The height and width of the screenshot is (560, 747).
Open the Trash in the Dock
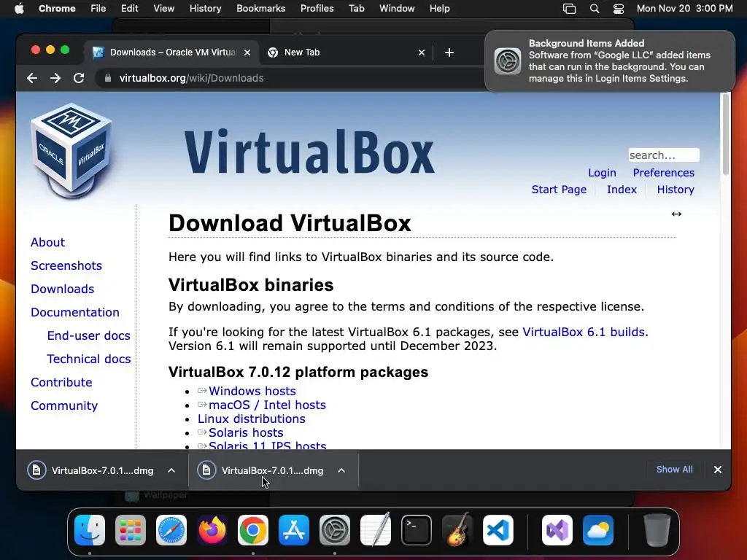click(x=657, y=530)
